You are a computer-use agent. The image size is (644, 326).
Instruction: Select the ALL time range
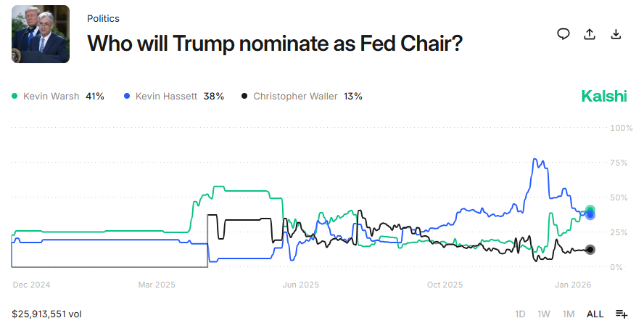[595, 314]
